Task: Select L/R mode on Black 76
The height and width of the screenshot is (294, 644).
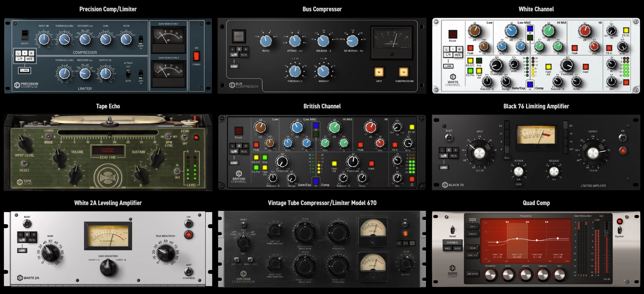Action: 443,156
